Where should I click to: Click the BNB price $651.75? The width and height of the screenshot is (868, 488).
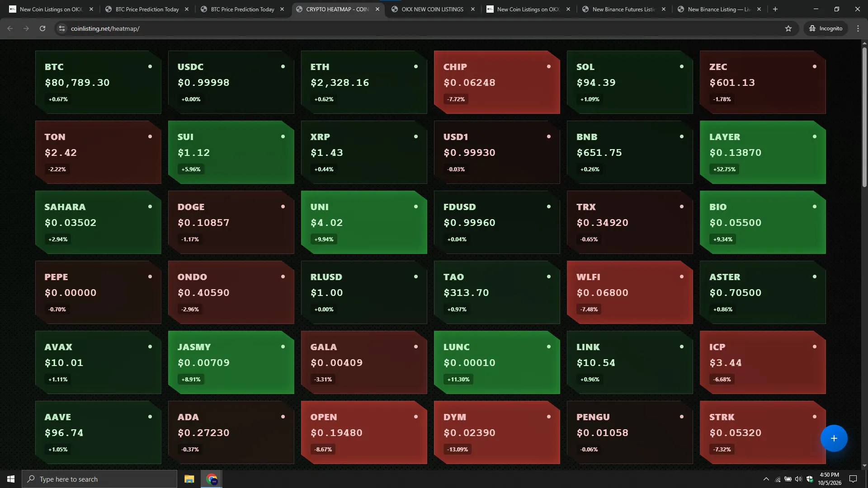599,153
